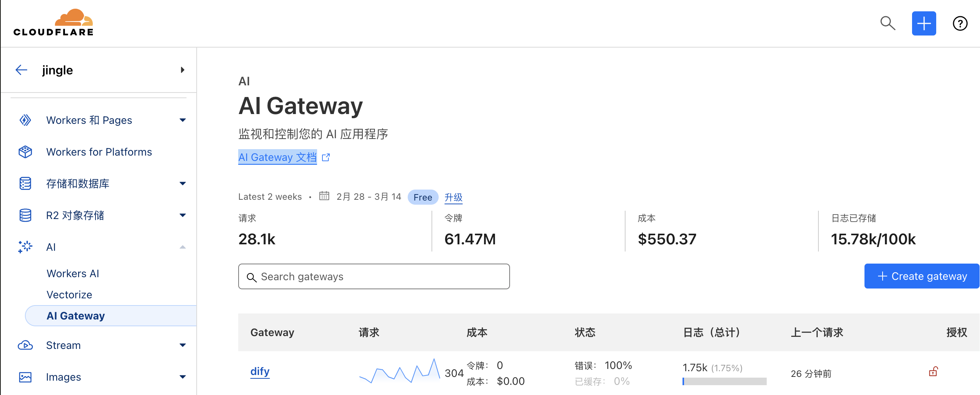The height and width of the screenshot is (395, 980).
Task: Click the 28.1k requests value
Action: pyautogui.click(x=257, y=239)
